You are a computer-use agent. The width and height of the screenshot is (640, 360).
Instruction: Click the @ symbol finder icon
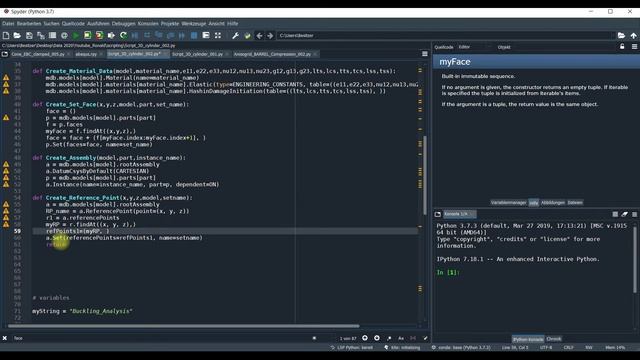coord(64,36)
